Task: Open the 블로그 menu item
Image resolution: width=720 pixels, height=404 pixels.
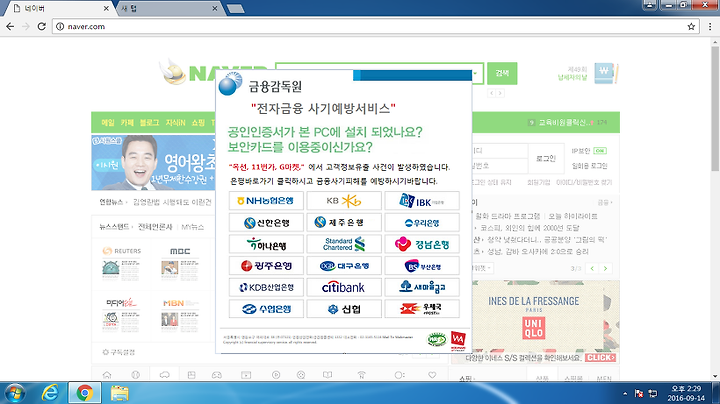Action: (149, 123)
